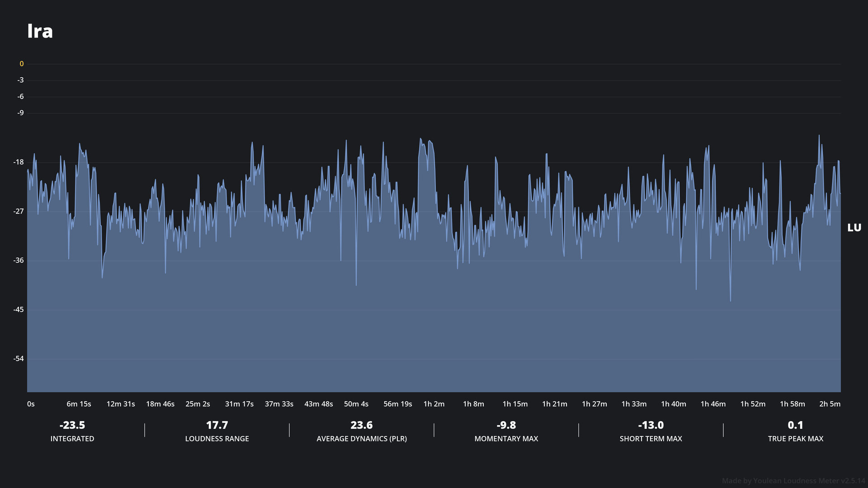Select the 12m 31s time marker
868x488 pixels.
tap(120, 404)
